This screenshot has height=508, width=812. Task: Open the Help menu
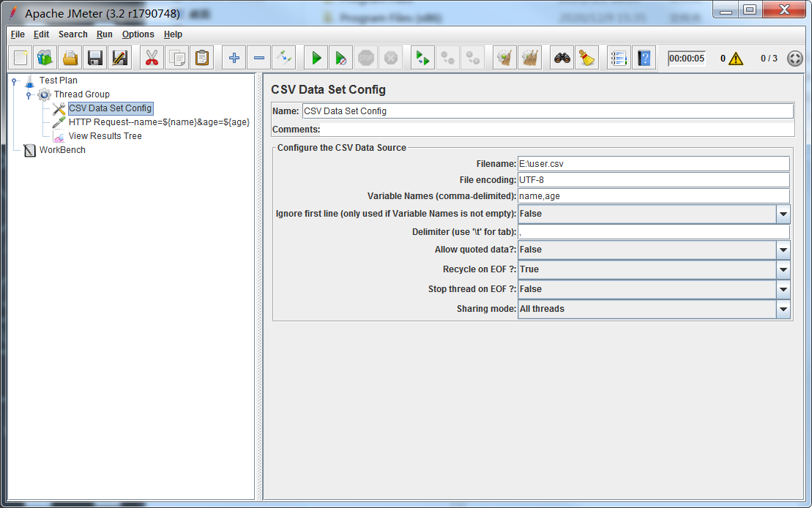tap(173, 34)
